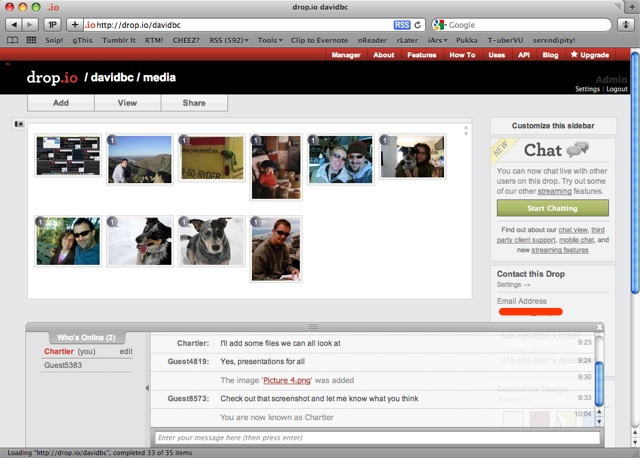This screenshot has width=640, height=458.
Task: Click the bug icon beside the search field
Action: (626, 25)
